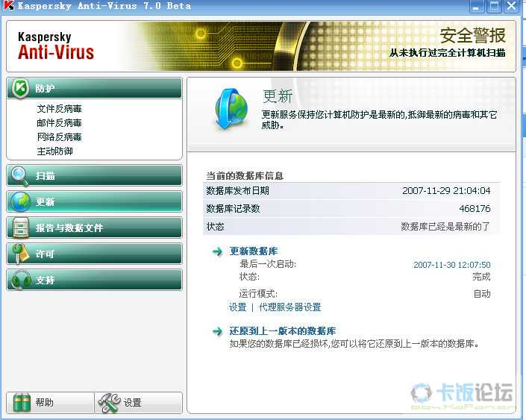
Task: Click the status value 完成
Action: (x=482, y=277)
